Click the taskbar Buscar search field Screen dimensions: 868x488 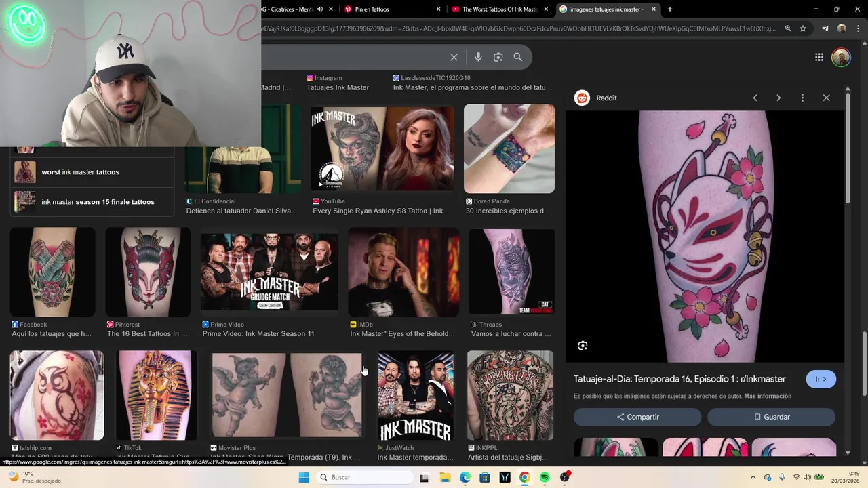pos(366,477)
